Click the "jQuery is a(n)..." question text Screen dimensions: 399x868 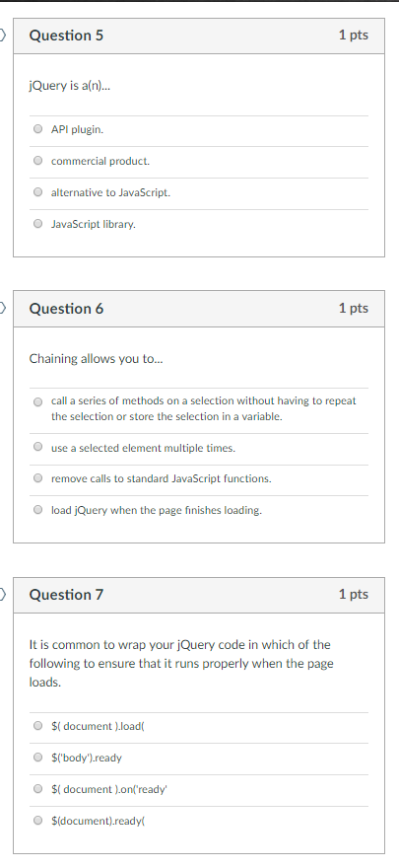[70, 86]
